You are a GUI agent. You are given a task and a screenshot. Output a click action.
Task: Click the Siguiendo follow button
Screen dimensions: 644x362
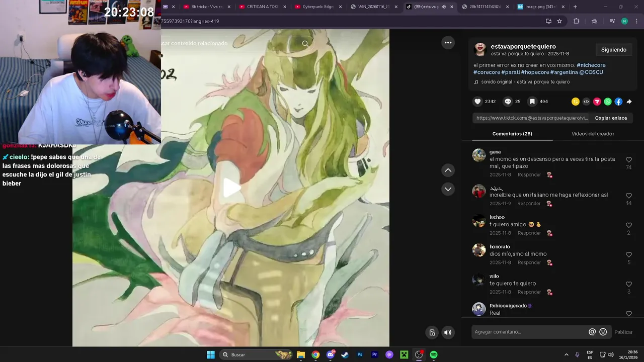pyautogui.click(x=614, y=50)
